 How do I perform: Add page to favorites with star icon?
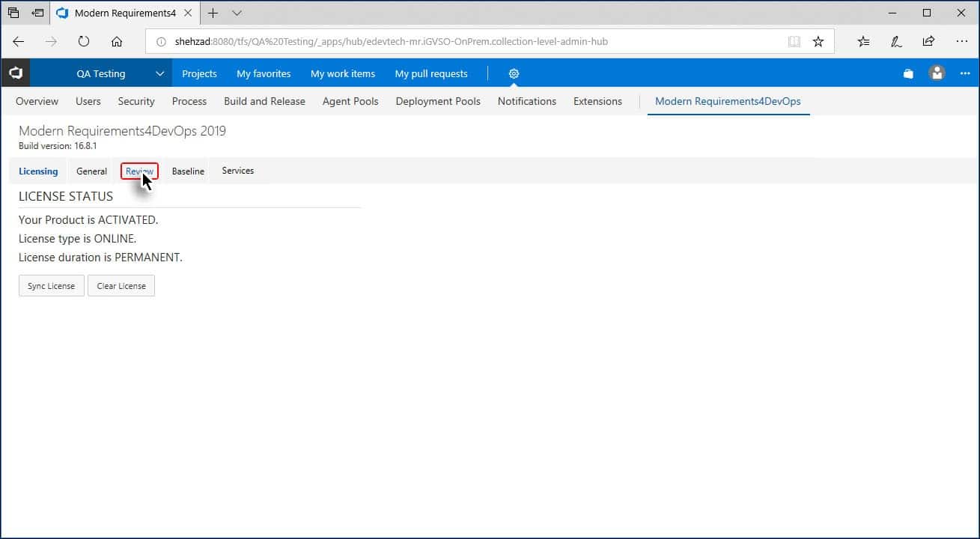pyautogui.click(x=818, y=42)
